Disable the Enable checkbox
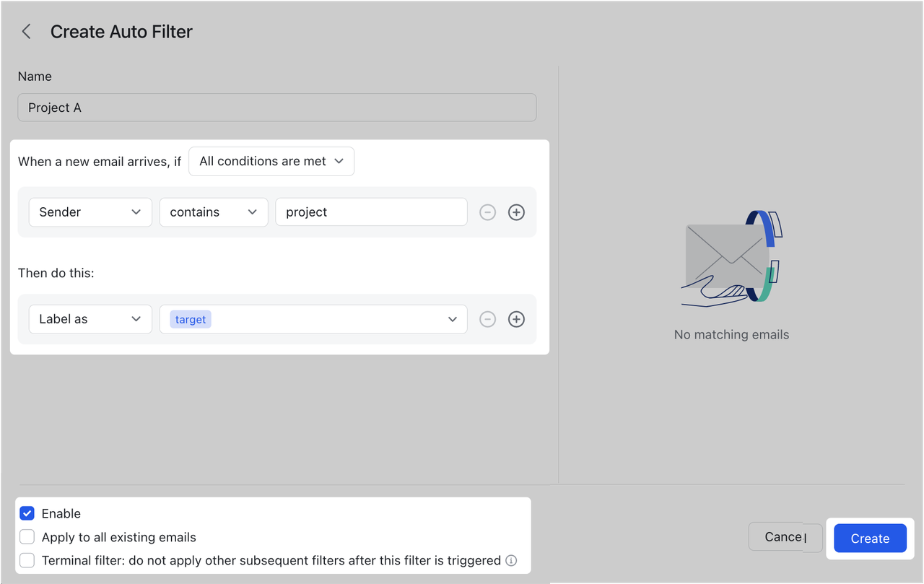 click(27, 513)
